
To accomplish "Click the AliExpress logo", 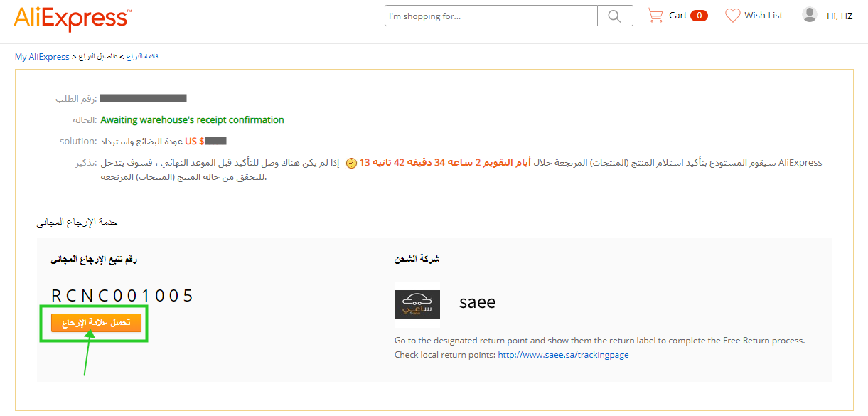I will [72, 18].
